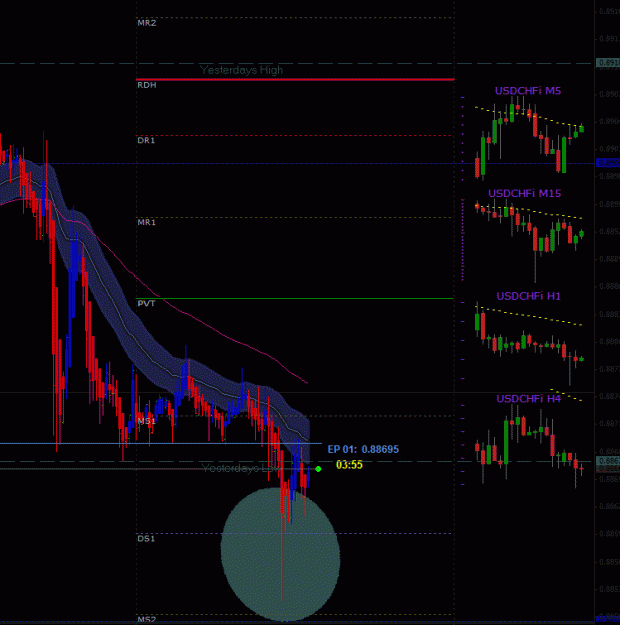Click the MS2 level label
This screenshot has height=625, width=620.
click(147, 620)
